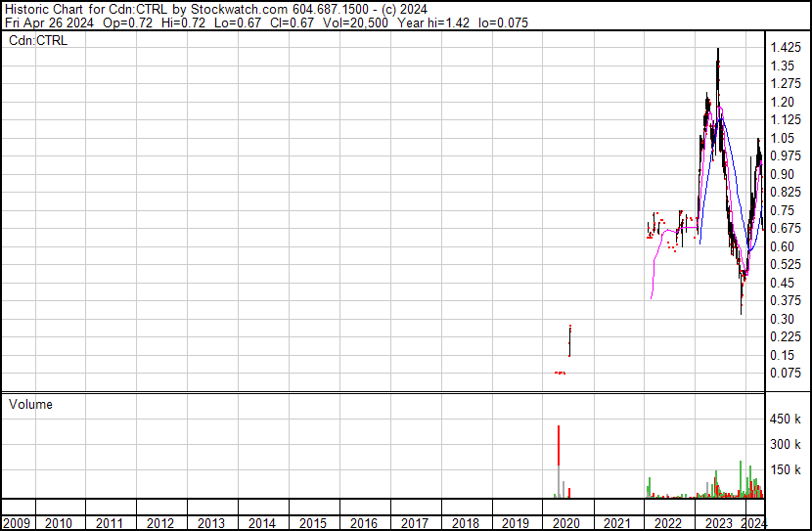The height and width of the screenshot is (531, 812).
Task: Click the 2017 year label
Action: coord(414,523)
